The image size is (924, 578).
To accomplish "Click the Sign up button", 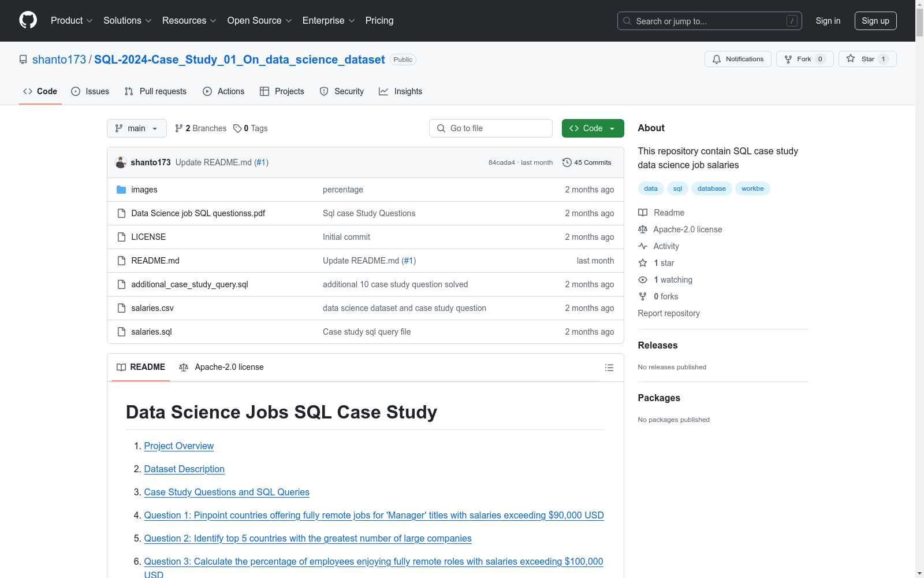I will tap(875, 21).
